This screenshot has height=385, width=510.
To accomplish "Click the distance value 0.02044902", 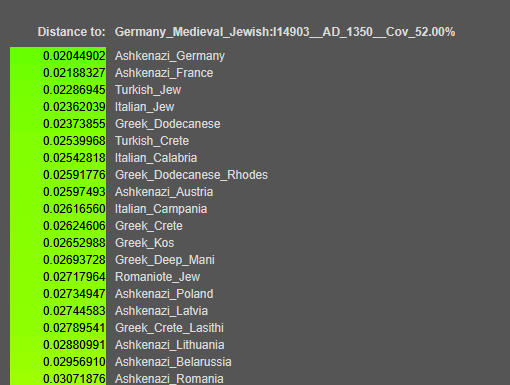I will (74, 56).
